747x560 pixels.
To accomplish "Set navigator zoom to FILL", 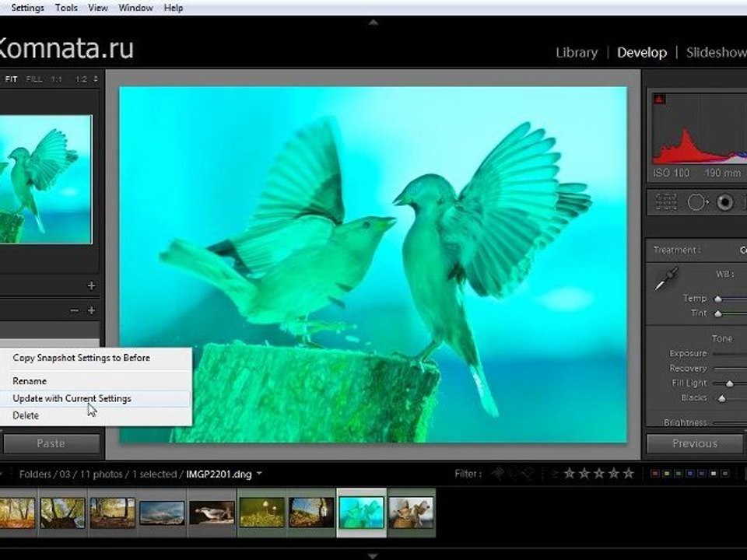I will [x=33, y=79].
